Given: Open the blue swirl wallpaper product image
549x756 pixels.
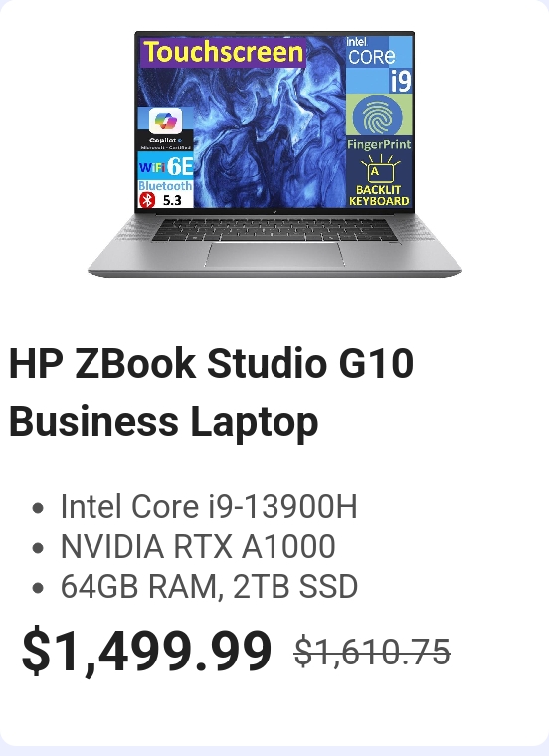Looking at the screenshot, I should [274, 153].
